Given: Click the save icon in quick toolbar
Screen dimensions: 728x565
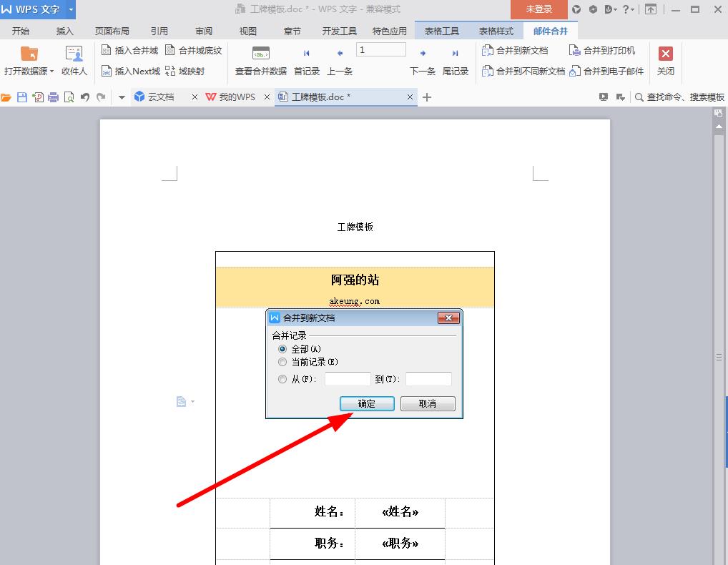Looking at the screenshot, I should point(22,97).
